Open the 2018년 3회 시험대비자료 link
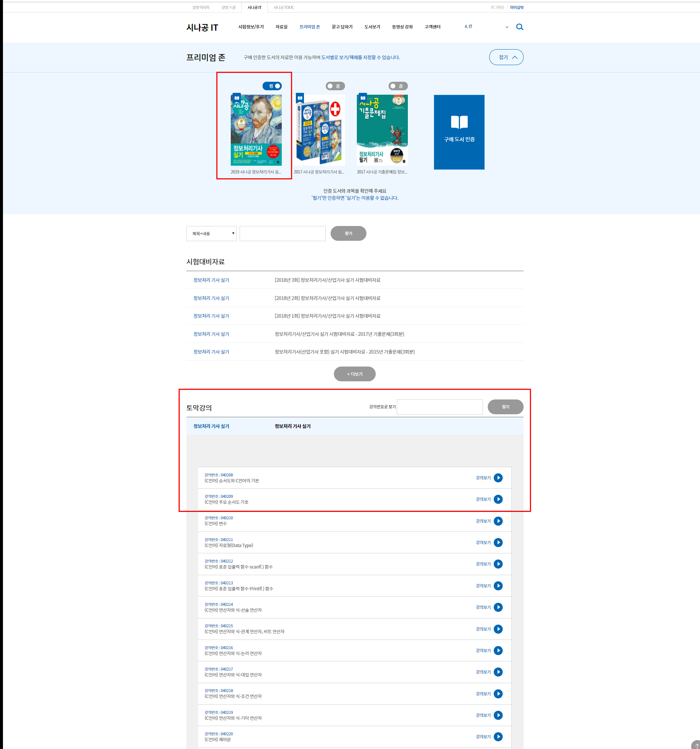Screen dimensions: 700x749 click(327, 280)
